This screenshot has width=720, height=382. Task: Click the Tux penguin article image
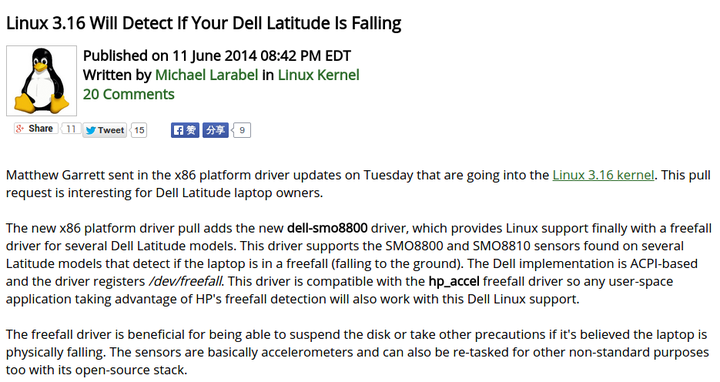pos(41,80)
